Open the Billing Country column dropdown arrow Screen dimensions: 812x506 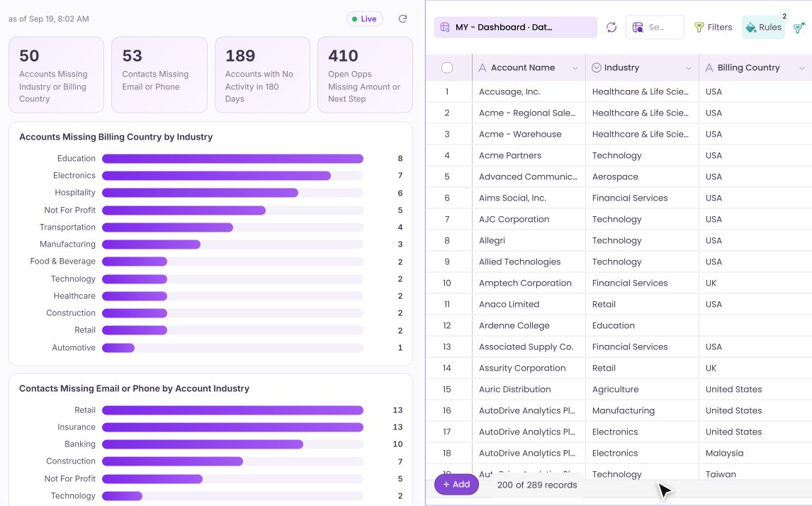[801, 68]
